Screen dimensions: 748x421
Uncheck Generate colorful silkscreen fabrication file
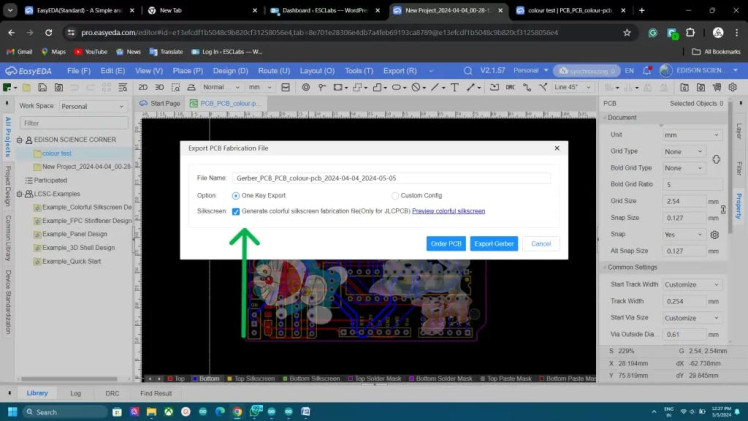[x=236, y=211]
